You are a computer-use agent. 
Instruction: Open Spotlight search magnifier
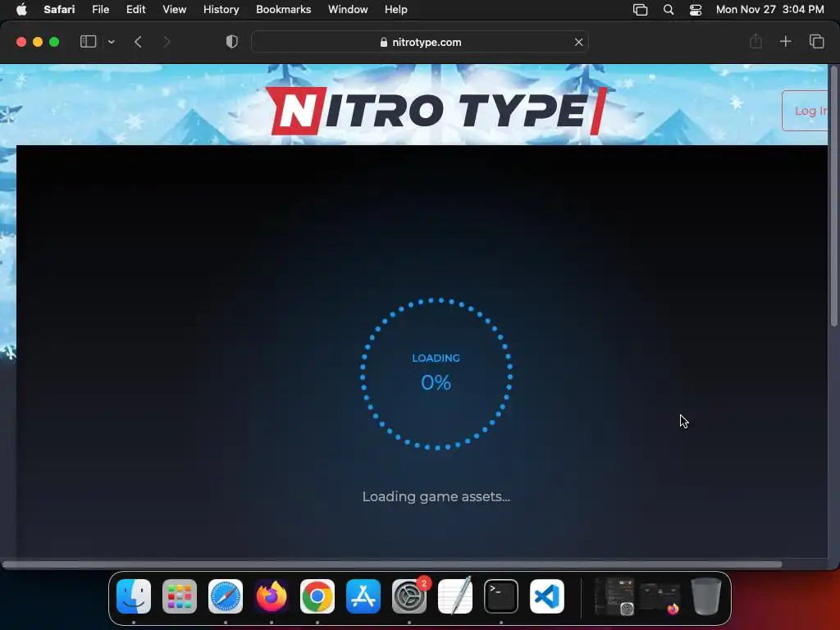(668, 10)
